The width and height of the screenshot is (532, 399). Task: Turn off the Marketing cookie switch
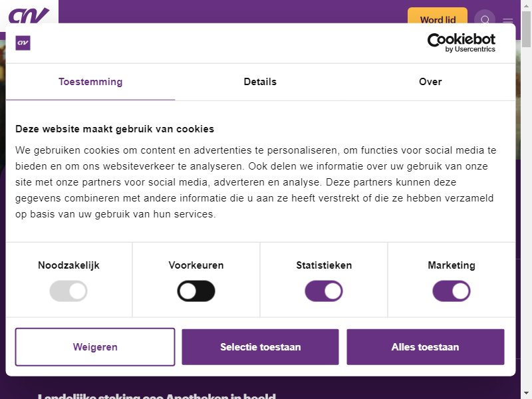point(452,291)
